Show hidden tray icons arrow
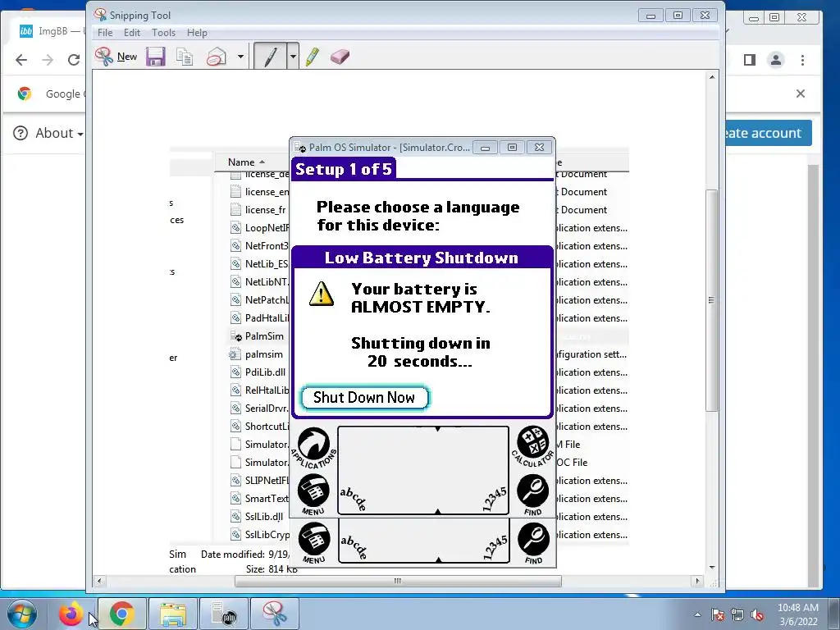Image resolution: width=840 pixels, height=630 pixels. [697, 614]
